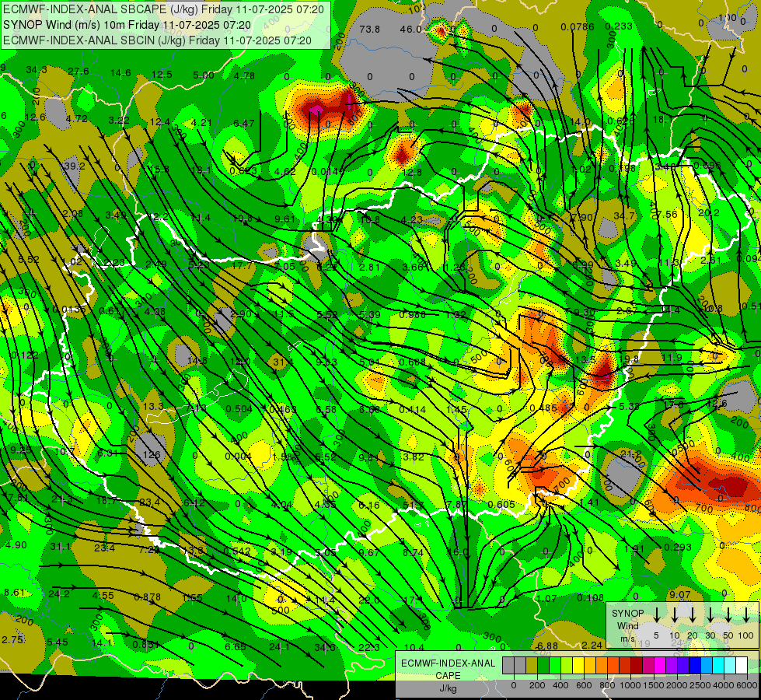Viewport: 761px width, 700px height.
Task: Click the SYNOP Wind m/s legend label
Action: coord(627,625)
